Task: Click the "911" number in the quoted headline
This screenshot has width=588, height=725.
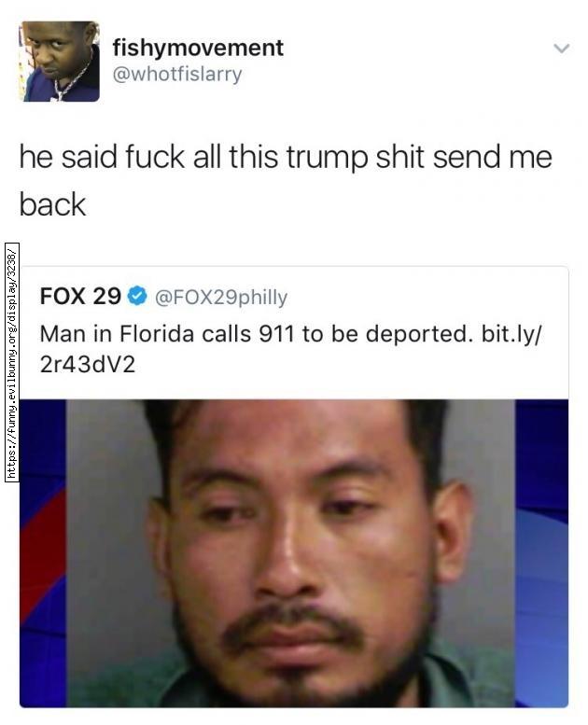Action: [276, 334]
